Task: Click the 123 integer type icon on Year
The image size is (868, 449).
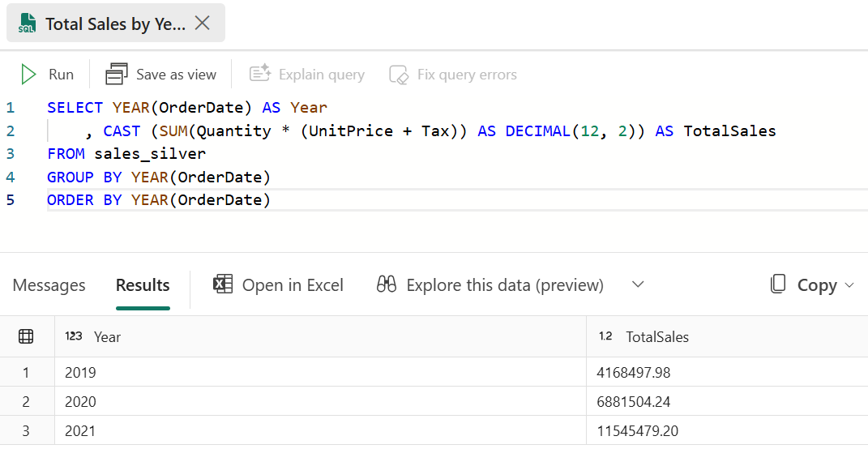Action: (x=74, y=336)
